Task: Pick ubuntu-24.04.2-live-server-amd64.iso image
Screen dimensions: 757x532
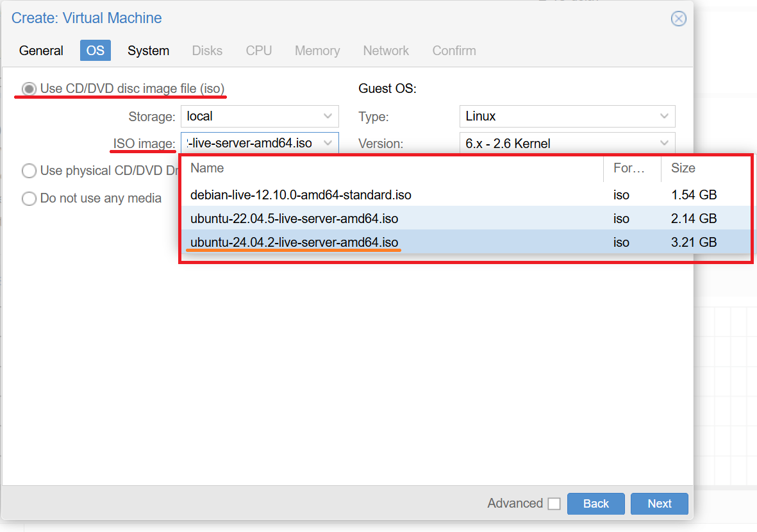Action: point(294,242)
